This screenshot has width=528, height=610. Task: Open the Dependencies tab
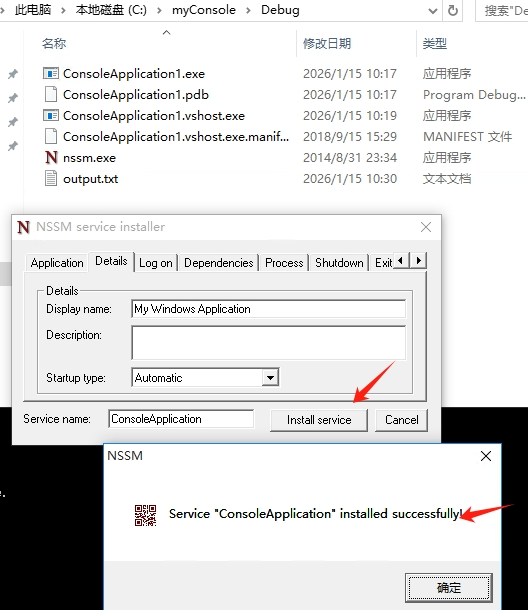click(219, 263)
